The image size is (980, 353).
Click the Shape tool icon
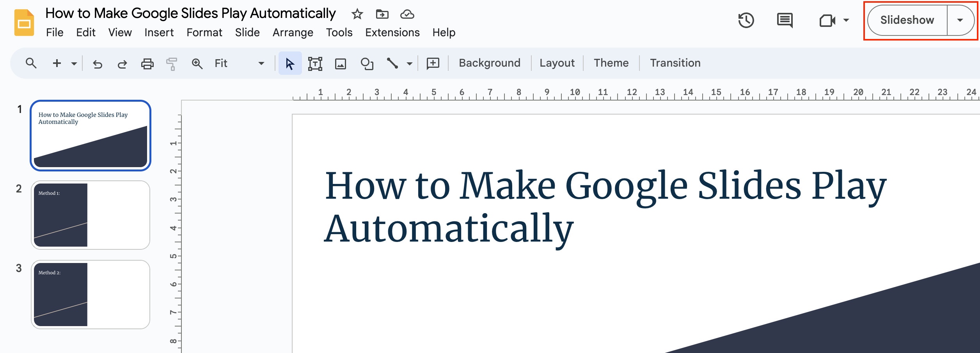tap(367, 64)
